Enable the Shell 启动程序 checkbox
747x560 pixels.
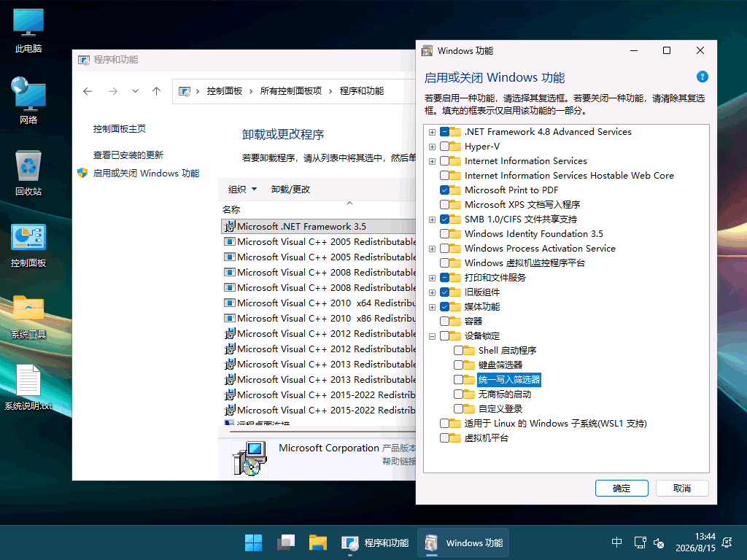tap(458, 351)
